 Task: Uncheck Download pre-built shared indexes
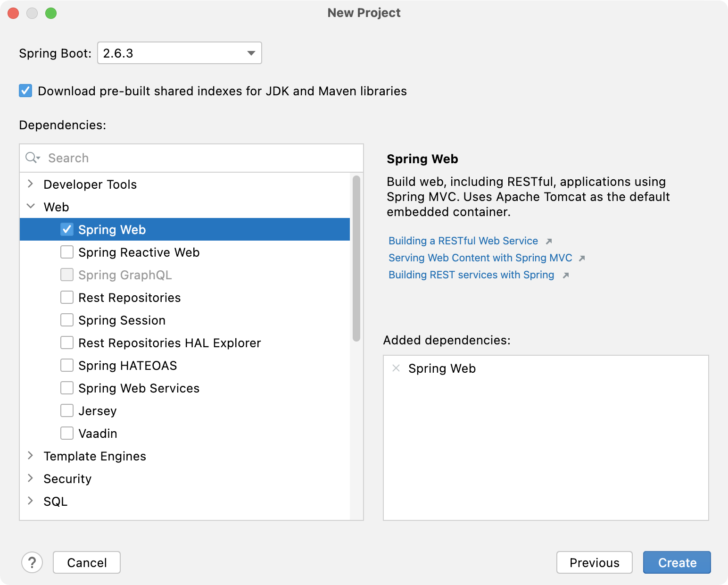[25, 91]
